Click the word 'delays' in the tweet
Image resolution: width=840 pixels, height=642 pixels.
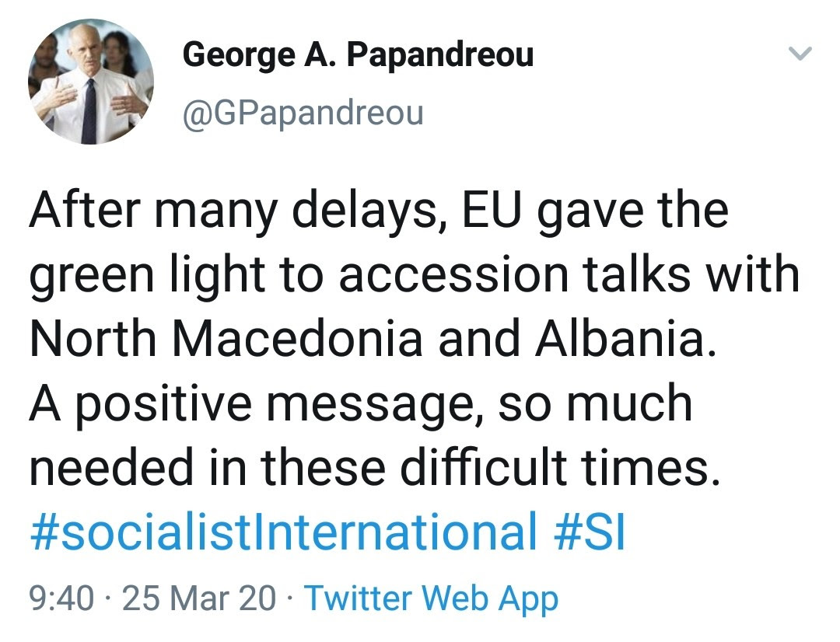click(369, 211)
